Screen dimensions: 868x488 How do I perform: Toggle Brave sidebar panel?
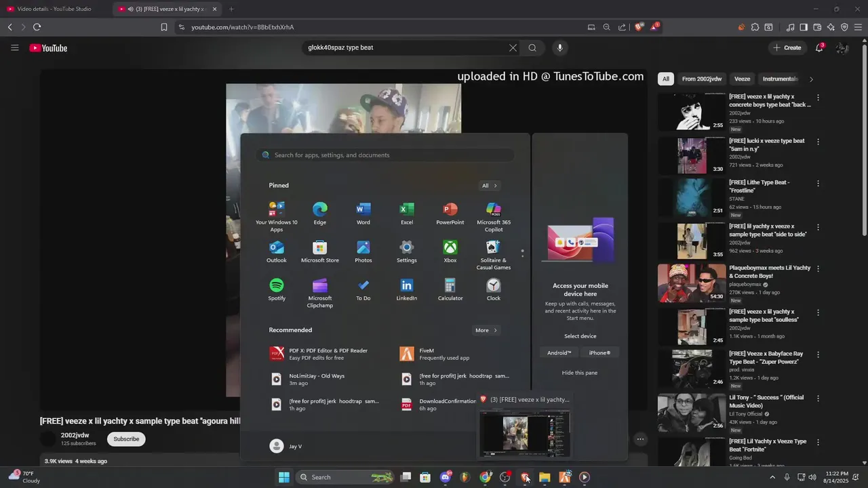804,27
